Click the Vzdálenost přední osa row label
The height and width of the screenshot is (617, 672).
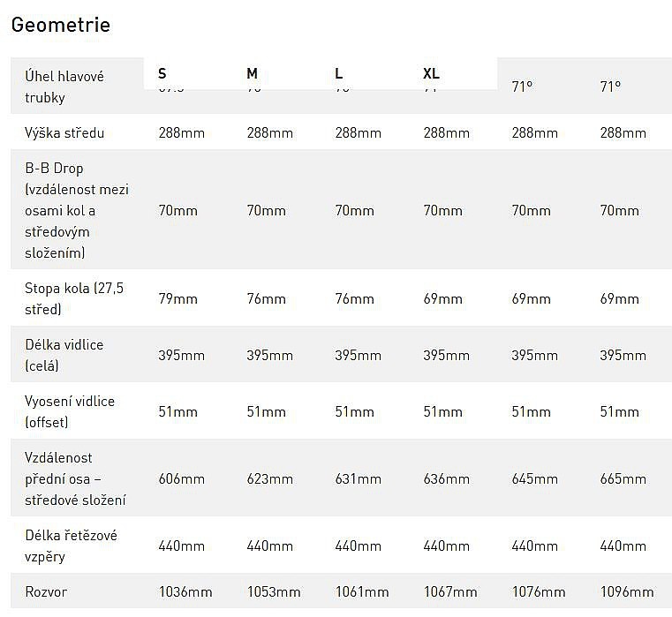point(75,478)
